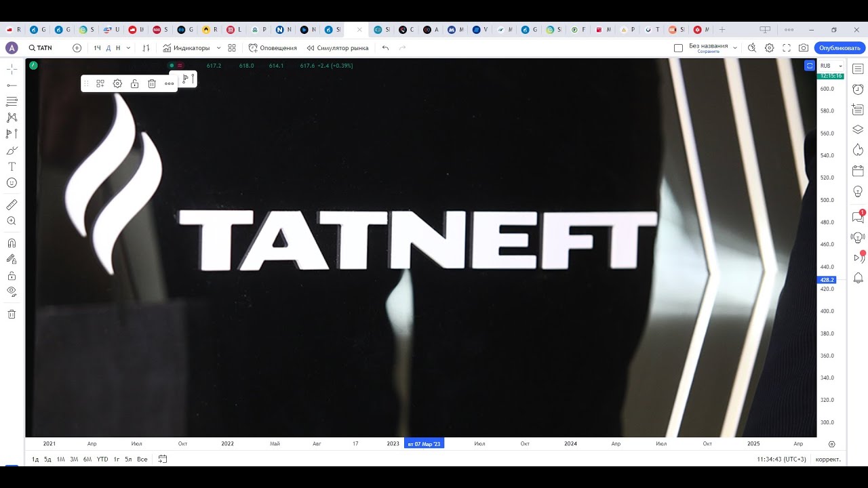This screenshot has height=488, width=868.
Task: Click the Опубликовать button
Action: click(840, 48)
